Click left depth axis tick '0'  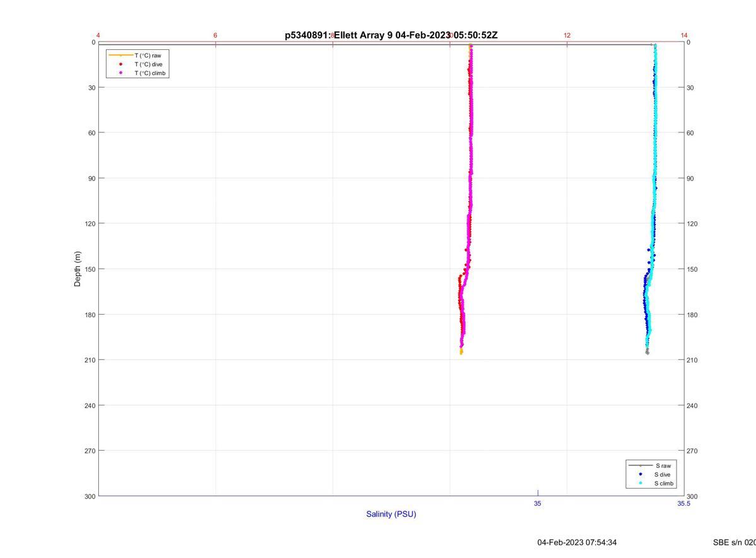pos(94,42)
